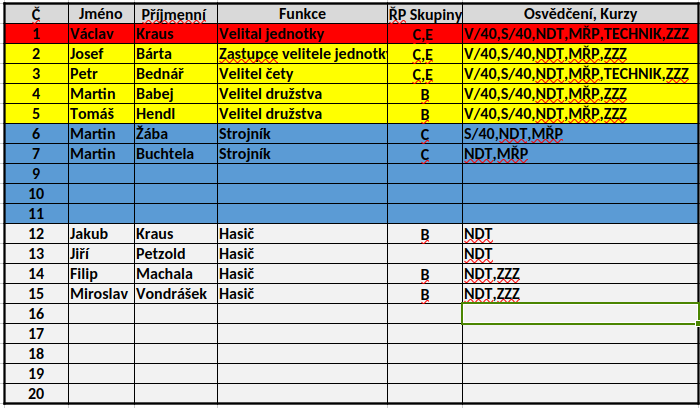Select the 'Osvědčení, Kurzy' header cell

pyautogui.click(x=580, y=14)
